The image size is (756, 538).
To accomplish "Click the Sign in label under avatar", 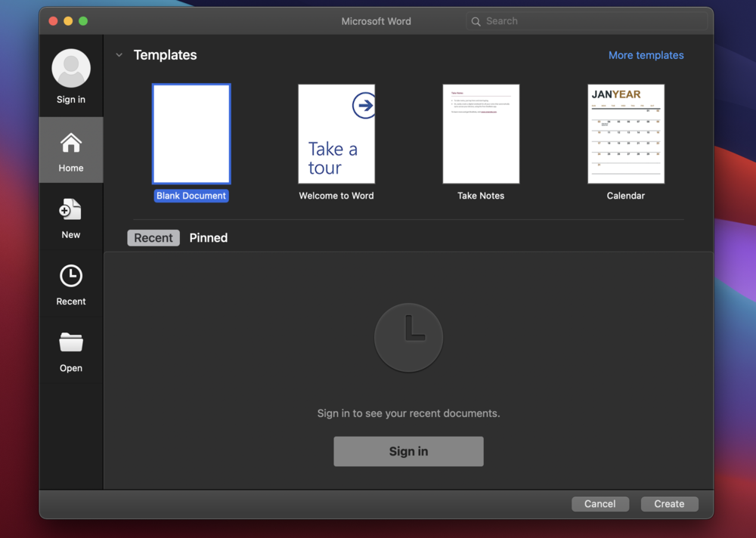I will click(x=71, y=100).
